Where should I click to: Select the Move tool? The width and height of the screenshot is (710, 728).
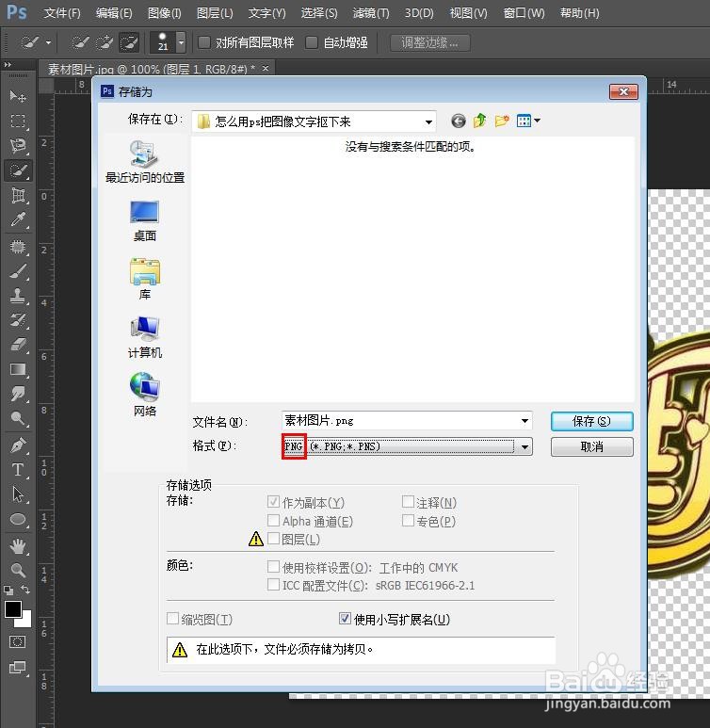click(18, 96)
